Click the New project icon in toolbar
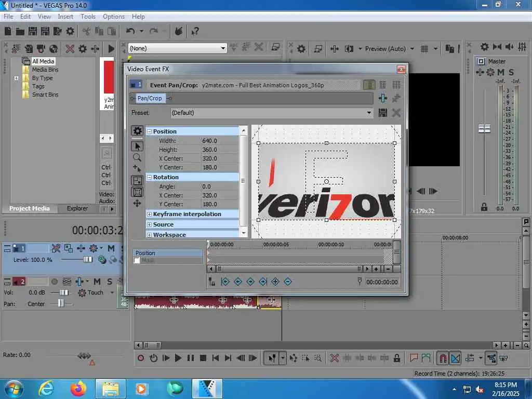This screenshot has width=532, height=399. click(x=8, y=32)
